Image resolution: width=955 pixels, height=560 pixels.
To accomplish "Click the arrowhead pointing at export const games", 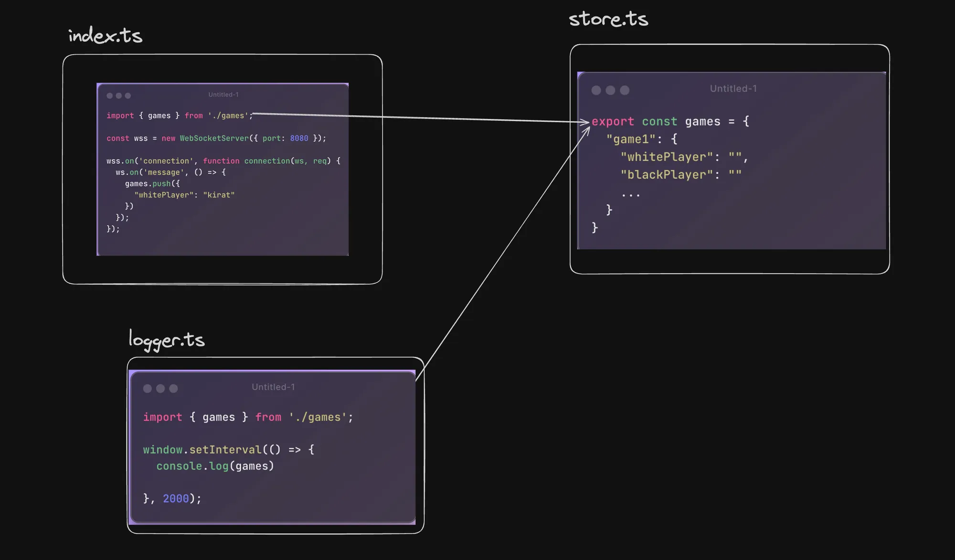I will click(x=585, y=123).
